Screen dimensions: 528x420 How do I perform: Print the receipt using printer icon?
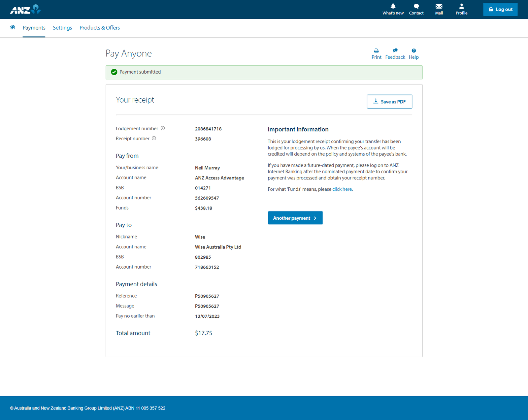(x=376, y=51)
